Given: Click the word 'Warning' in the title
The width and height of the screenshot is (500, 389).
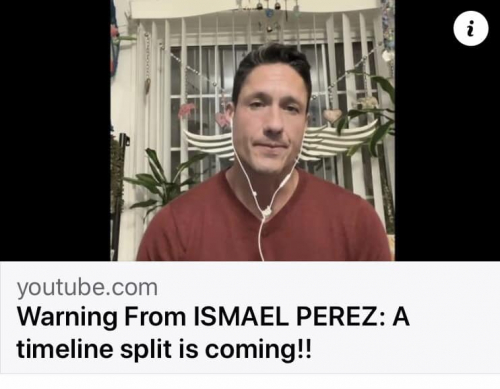Looking at the screenshot, I should pos(67,318).
